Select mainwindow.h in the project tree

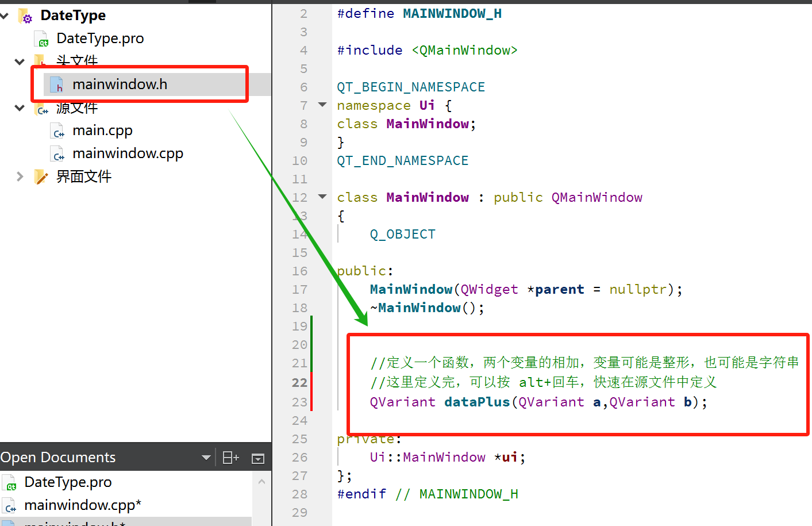(x=120, y=85)
